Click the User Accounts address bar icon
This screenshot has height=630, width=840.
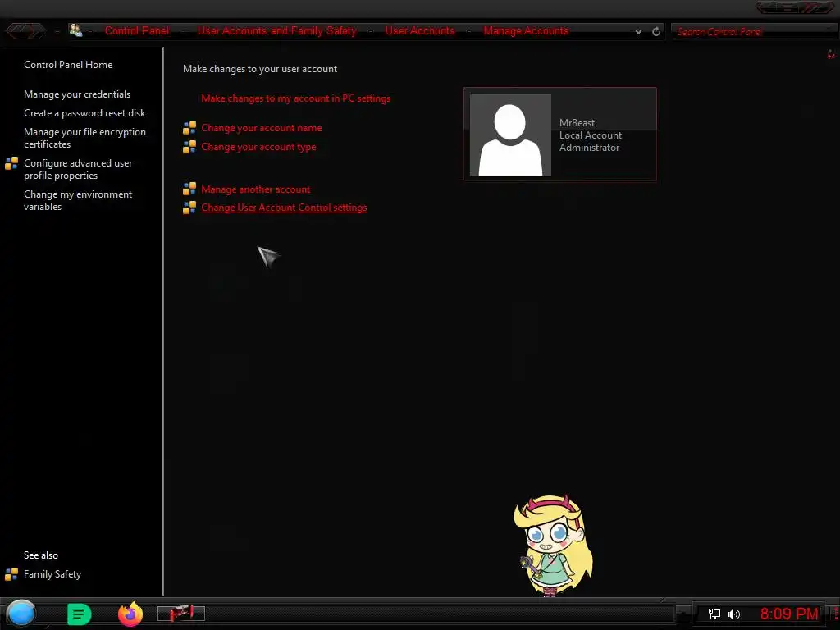pos(75,30)
